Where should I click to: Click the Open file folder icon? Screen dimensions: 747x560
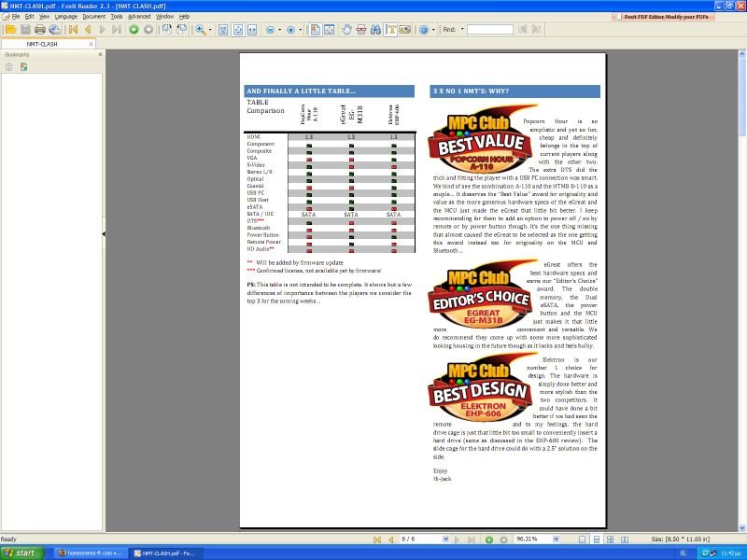pyautogui.click(x=10, y=30)
